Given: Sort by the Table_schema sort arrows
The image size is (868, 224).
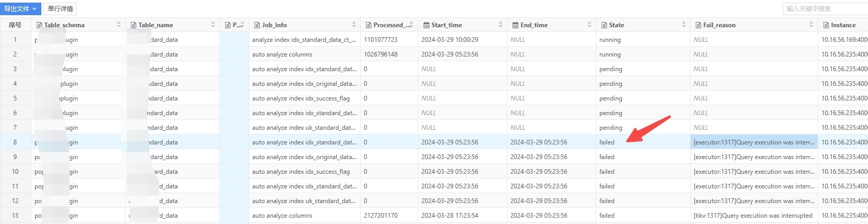Looking at the screenshot, I should click(x=119, y=25).
